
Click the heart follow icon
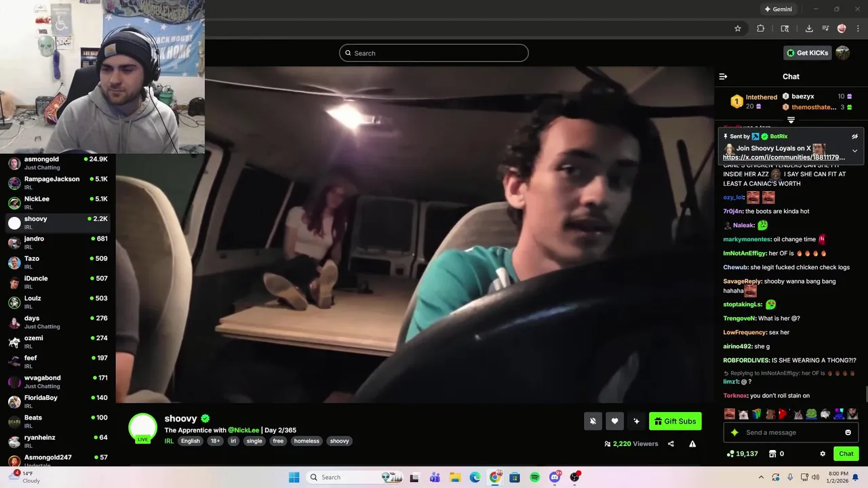coord(614,422)
